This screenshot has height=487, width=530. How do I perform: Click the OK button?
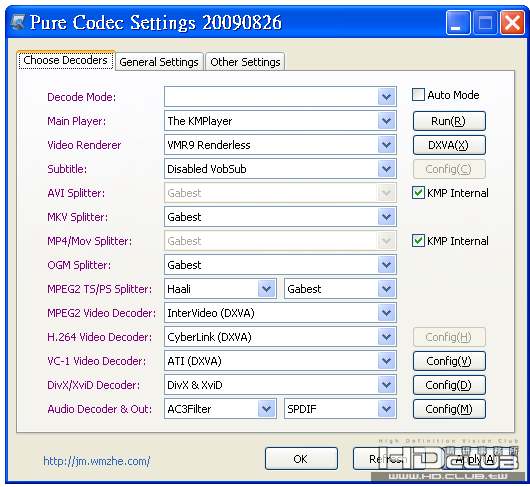(x=301, y=459)
